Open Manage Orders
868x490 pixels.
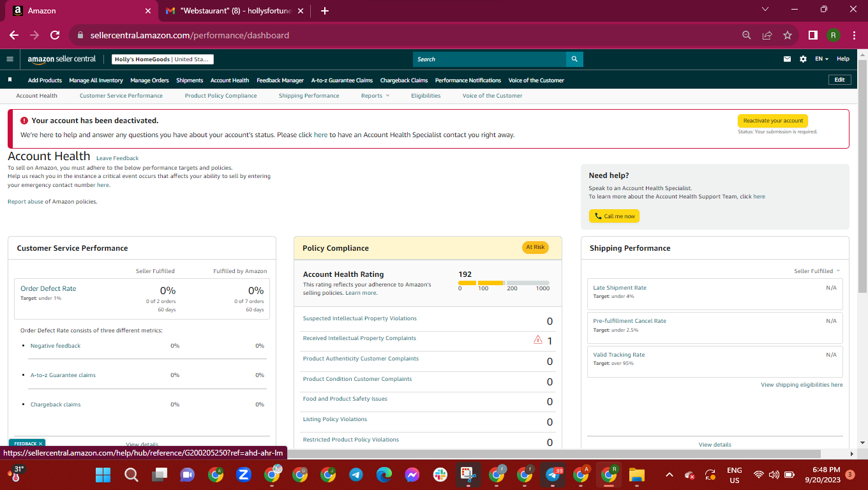click(149, 80)
